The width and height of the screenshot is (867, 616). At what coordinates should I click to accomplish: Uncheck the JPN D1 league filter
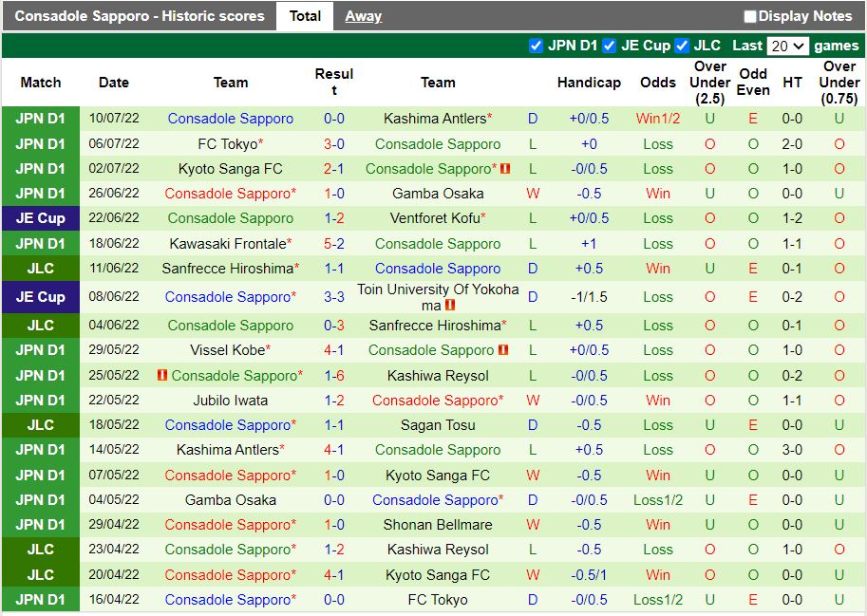coord(537,46)
